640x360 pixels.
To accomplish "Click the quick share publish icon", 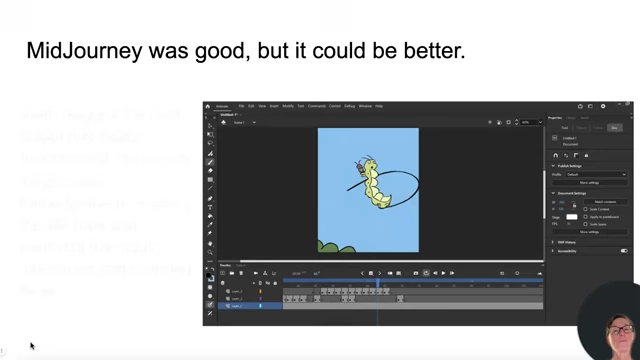I will click(580, 106).
